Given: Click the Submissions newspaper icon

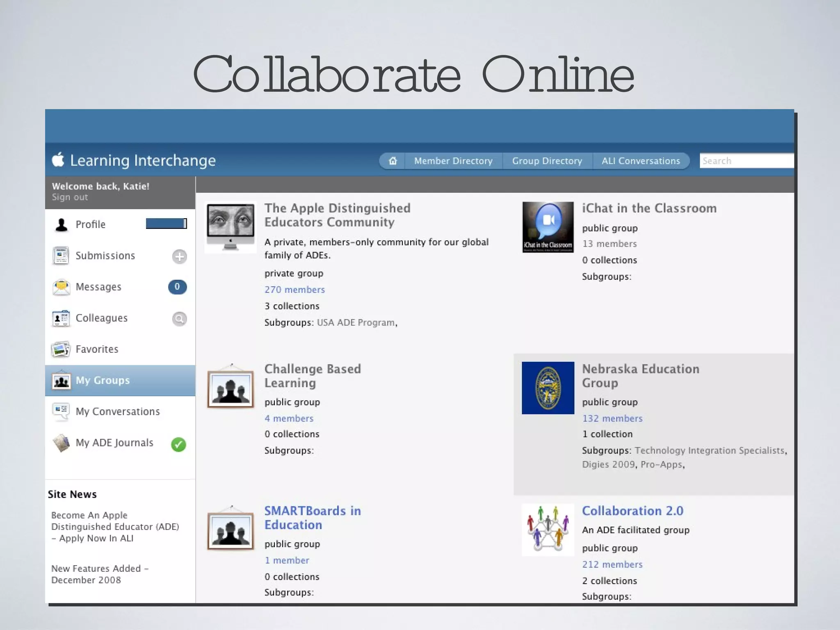Looking at the screenshot, I should click(61, 256).
